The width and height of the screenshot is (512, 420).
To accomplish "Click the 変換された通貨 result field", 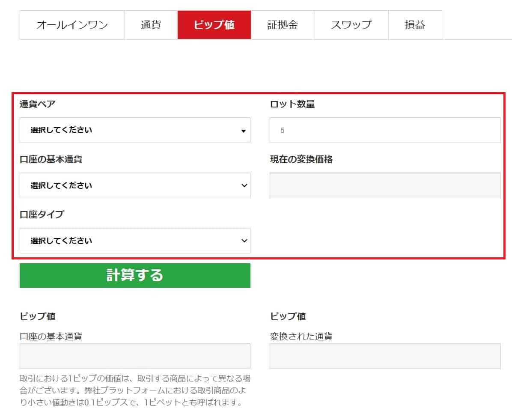I will tap(384, 356).
